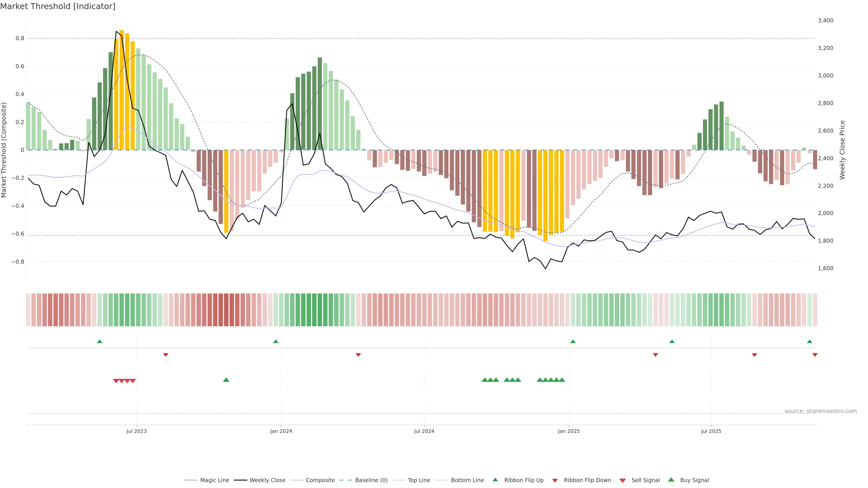Click the Ribbon Flip Down legend icon

(555, 480)
